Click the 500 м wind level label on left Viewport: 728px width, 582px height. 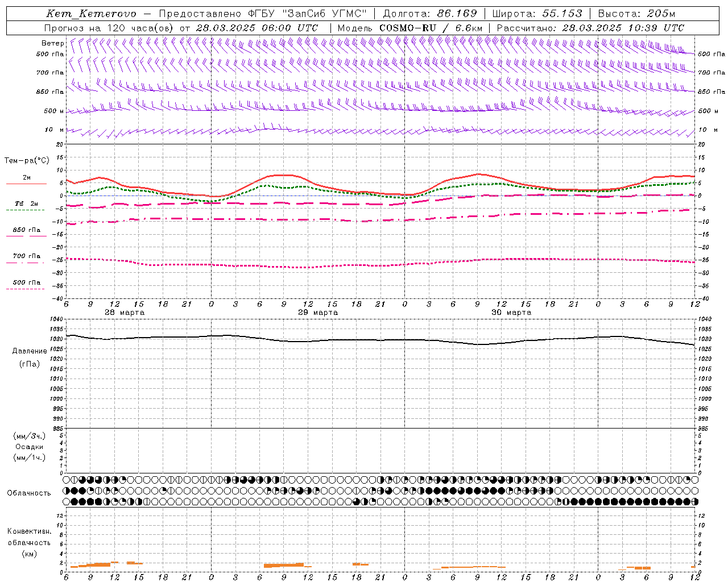pos(54,111)
